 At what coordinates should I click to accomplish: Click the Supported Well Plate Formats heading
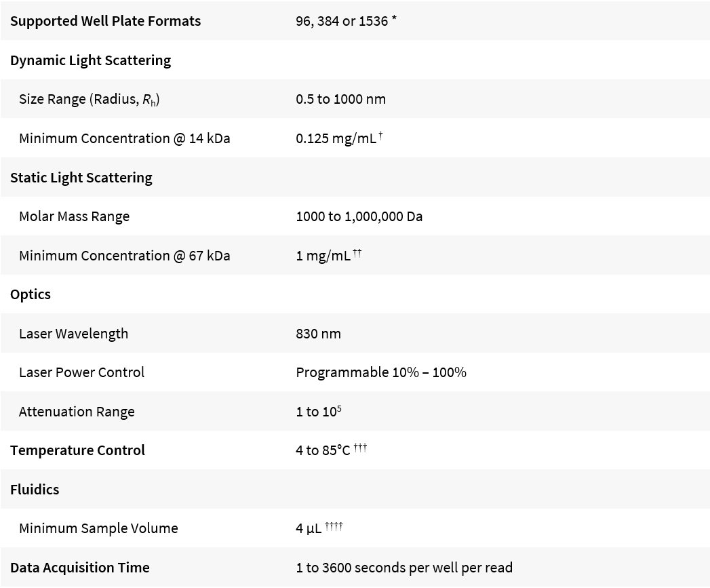(105, 21)
